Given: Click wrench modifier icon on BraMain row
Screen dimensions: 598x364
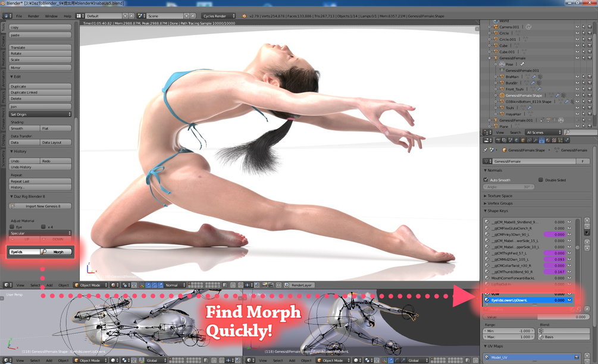Looking at the screenshot, I should coord(534,77).
